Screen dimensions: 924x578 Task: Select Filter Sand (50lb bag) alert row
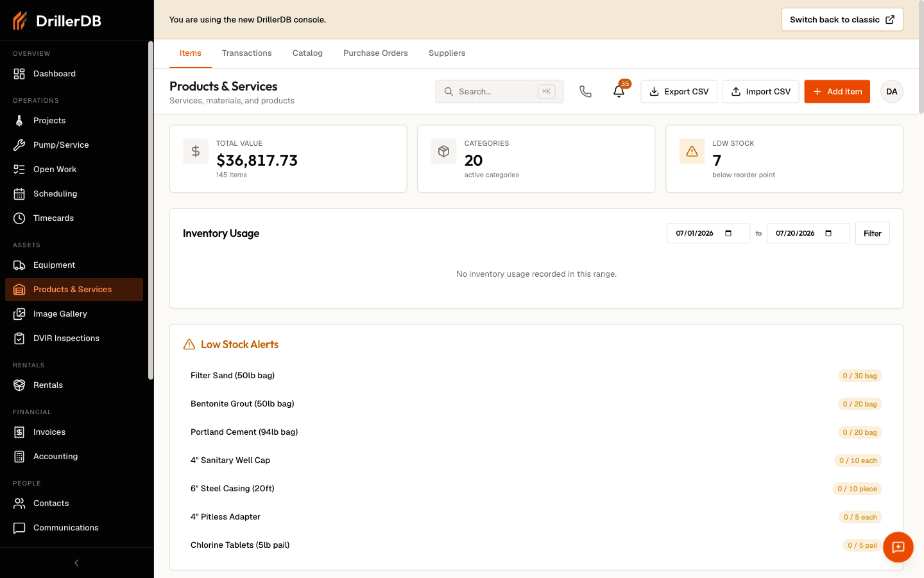click(x=536, y=376)
